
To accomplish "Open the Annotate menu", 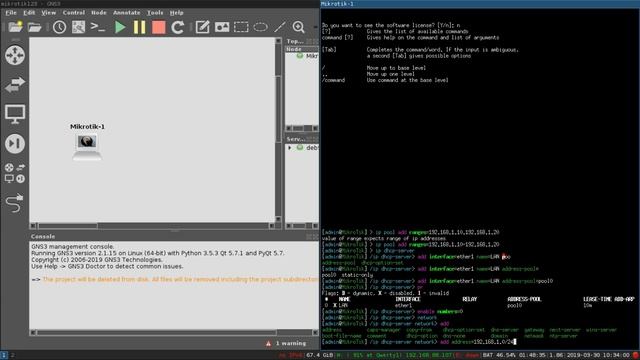I will pos(127,13).
